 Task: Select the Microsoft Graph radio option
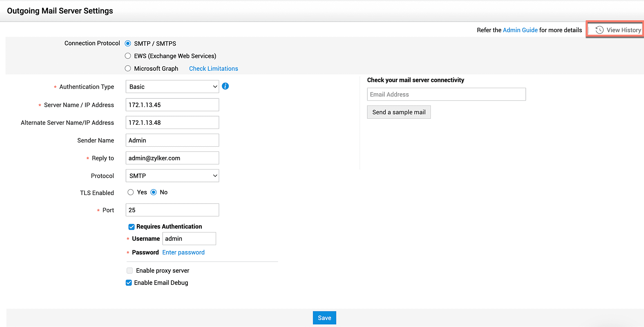click(128, 68)
